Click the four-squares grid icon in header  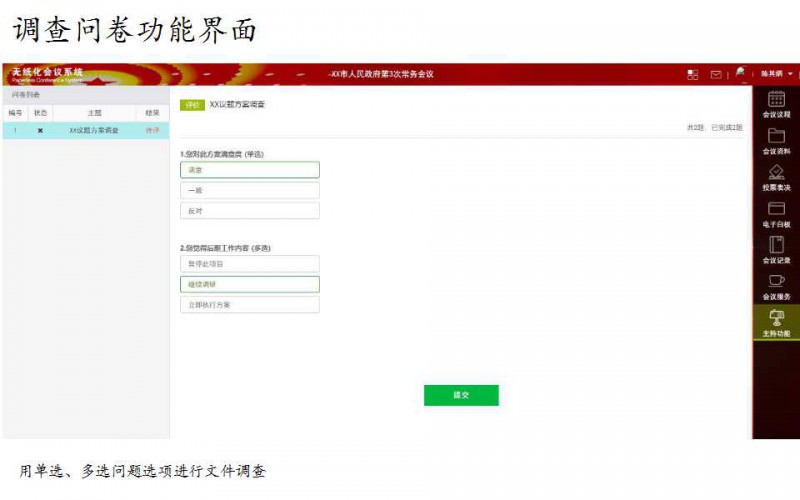point(692,74)
